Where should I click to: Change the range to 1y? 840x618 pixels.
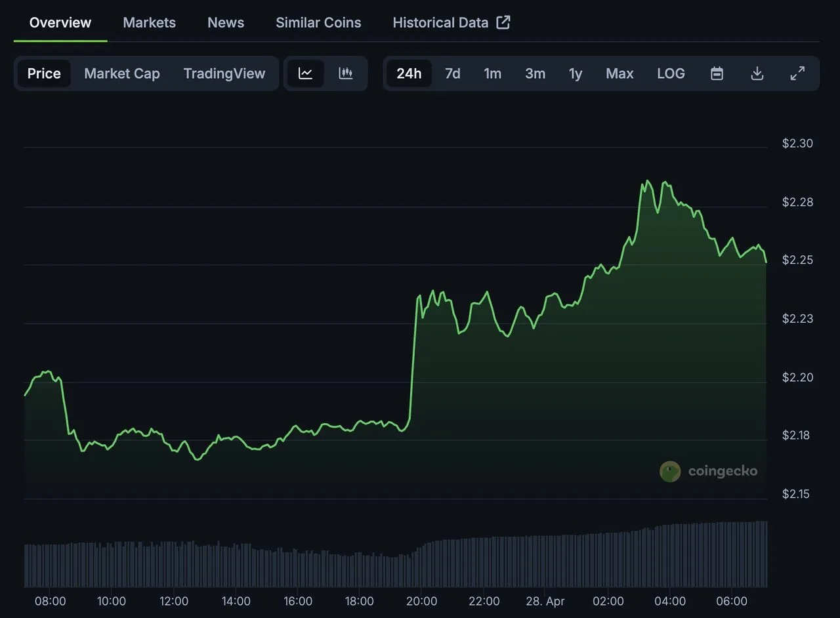[x=576, y=73]
